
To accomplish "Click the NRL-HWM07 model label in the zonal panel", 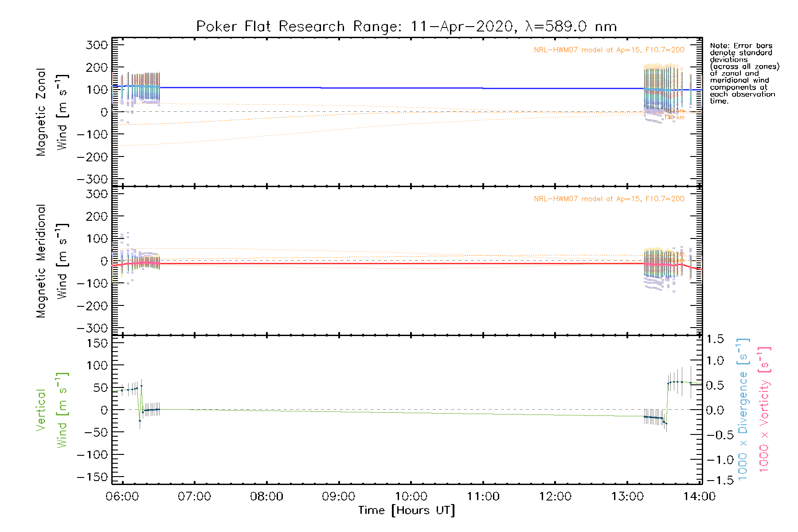I will (x=609, y=50).
